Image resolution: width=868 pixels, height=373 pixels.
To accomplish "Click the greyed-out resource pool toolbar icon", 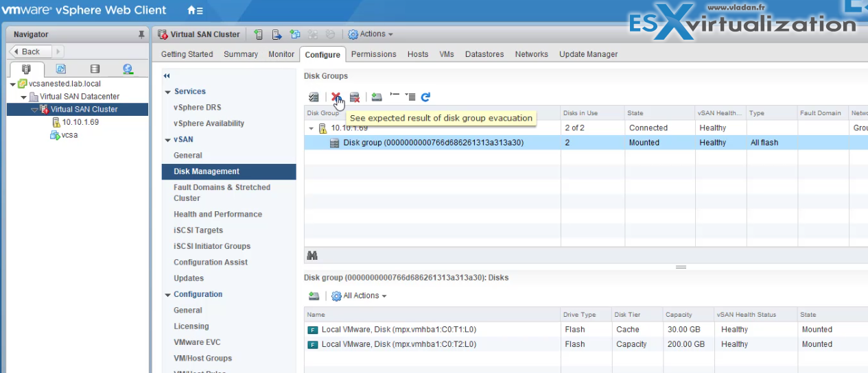I will pyautogui.click(x=330, y=34).
